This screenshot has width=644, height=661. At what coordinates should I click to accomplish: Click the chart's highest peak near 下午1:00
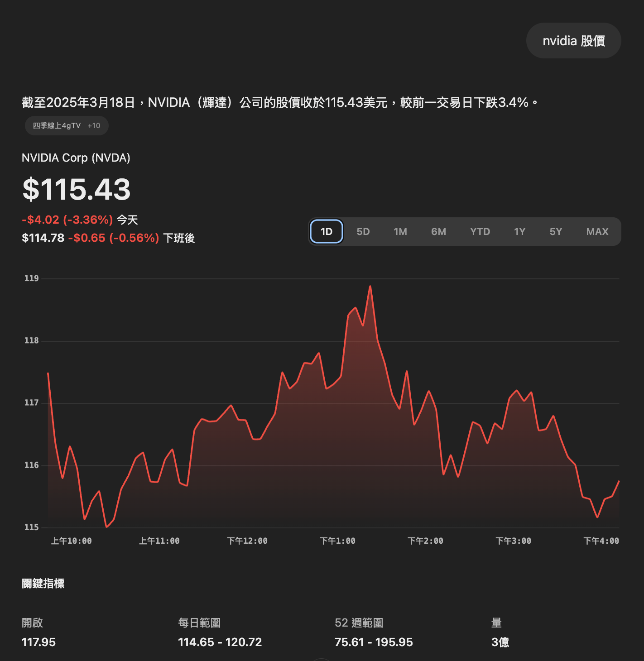[x=370, y=287]
